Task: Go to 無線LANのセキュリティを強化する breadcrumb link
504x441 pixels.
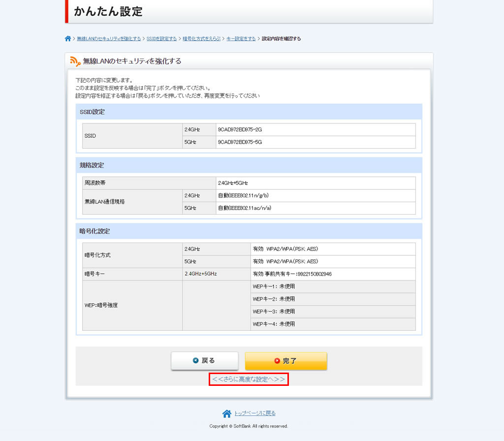Action: pos(109,38)
